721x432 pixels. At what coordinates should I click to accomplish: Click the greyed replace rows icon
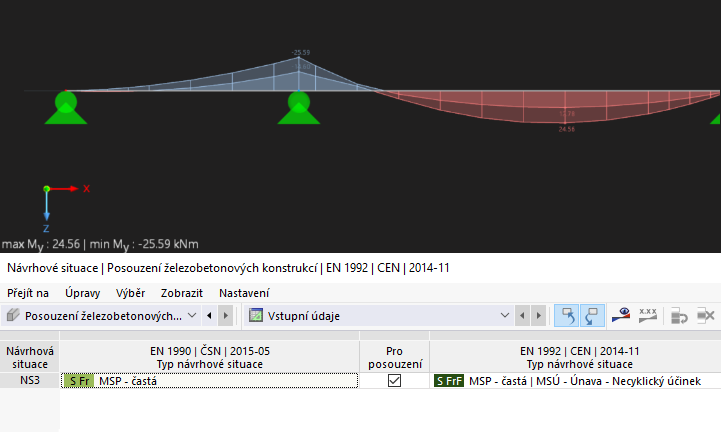(679, 316)
